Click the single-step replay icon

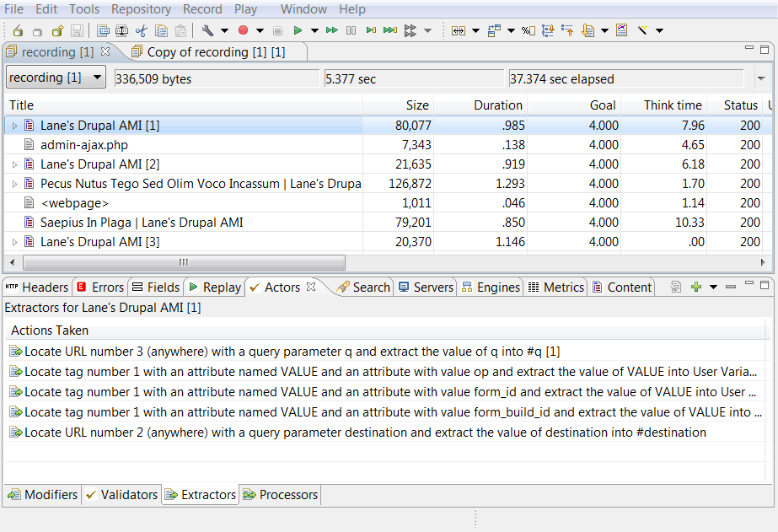click(371, 30)
